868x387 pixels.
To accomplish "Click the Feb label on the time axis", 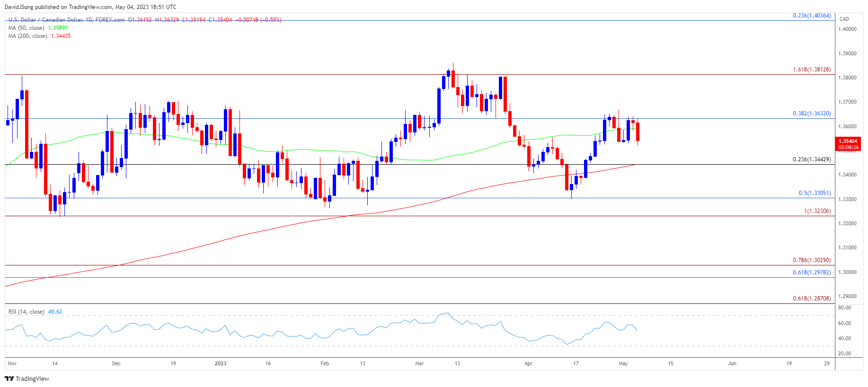I will pos(325,363).
